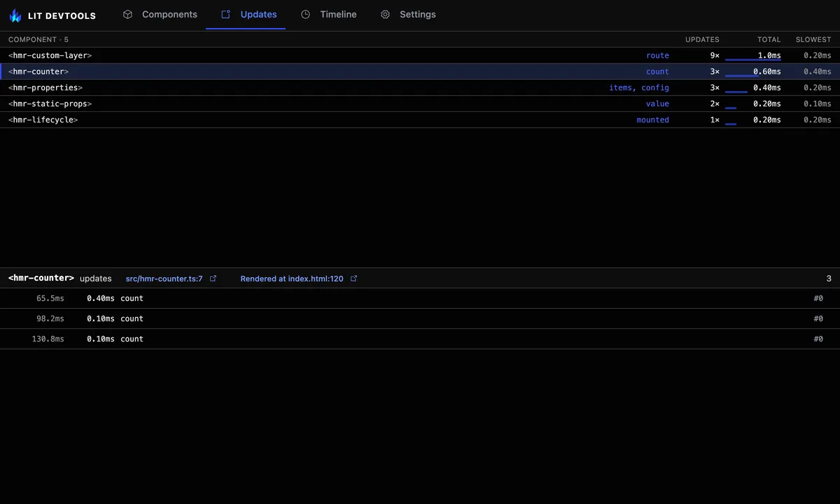
Task: Click 'items, config' in hmr-properties row
Action: pos(639,87)
